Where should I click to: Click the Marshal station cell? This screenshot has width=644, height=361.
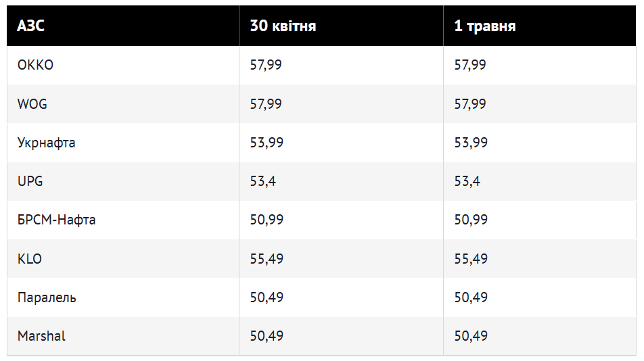pos(123,336)
